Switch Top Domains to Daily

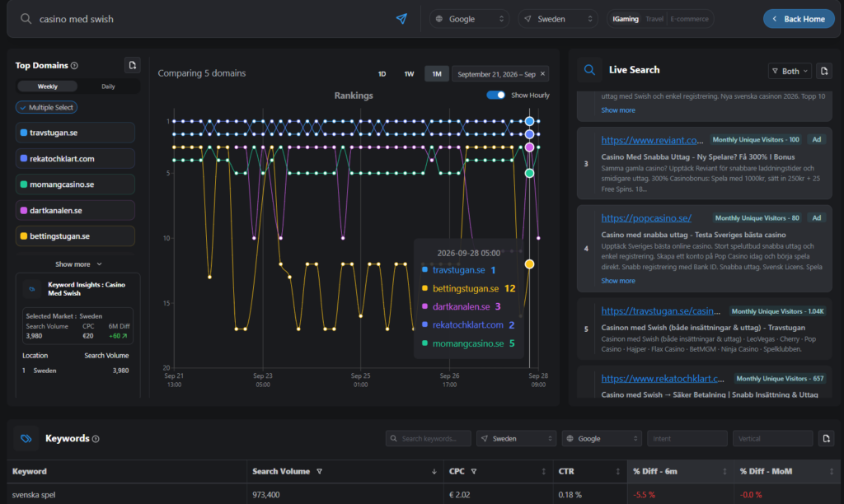pos(108,86)
